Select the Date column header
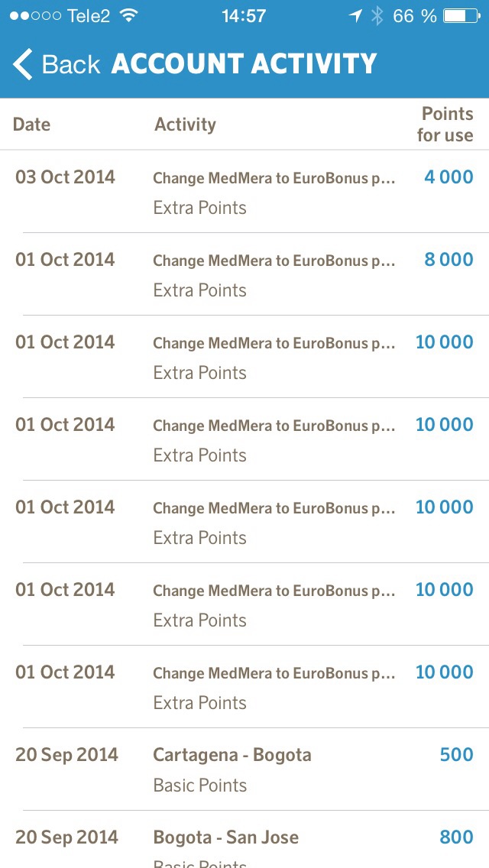The width and height of the screenshot is (489, 868). [x=31, y=125]
